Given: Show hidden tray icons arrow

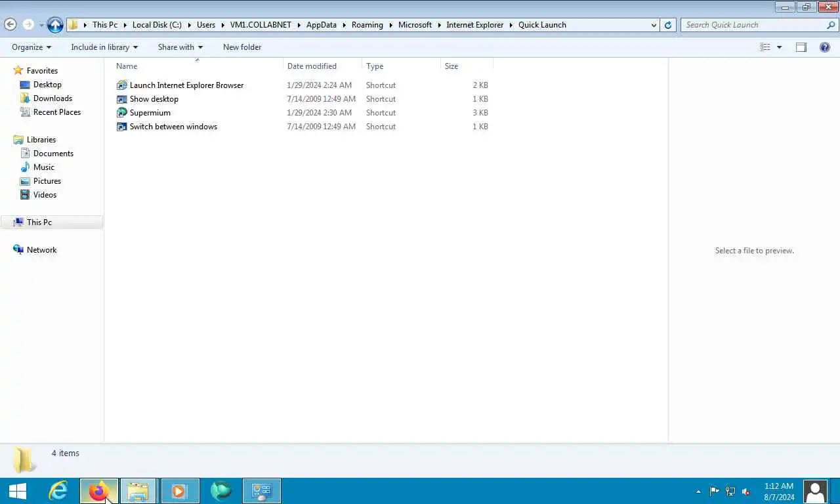Looking at the screenshot, I should click(x=698, y=492).
